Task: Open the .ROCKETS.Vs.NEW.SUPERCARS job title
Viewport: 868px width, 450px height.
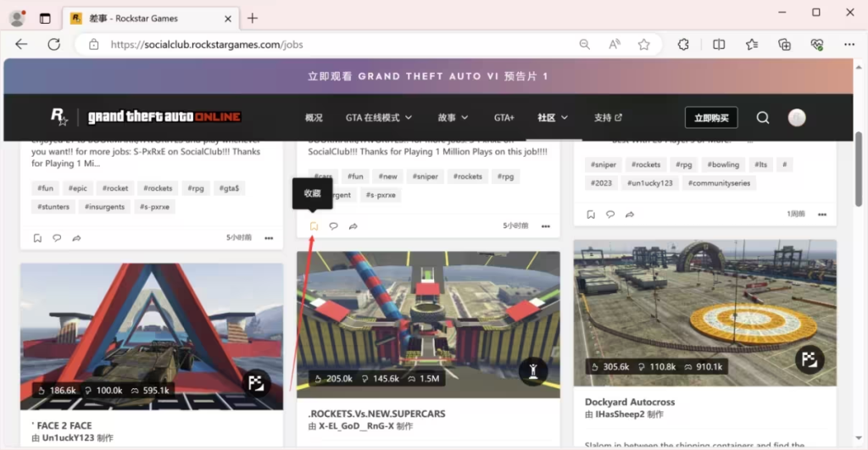Action: point(376,414)
